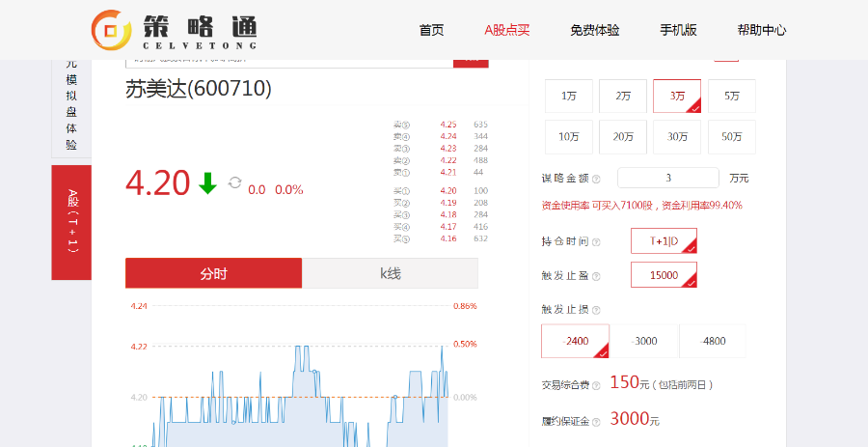Image resolution: width=868 pixels, height=447 pixels.
Task: Select the red A股(T+1) side tab
Action: coord(71,222)
